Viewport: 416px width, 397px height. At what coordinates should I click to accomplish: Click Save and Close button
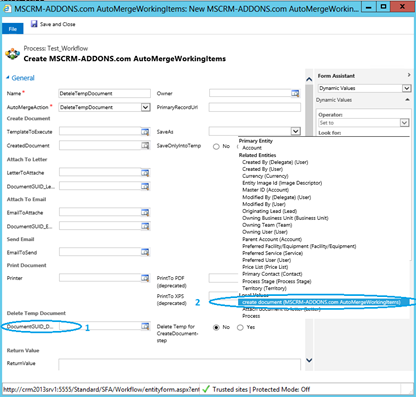tap(53, 24)
